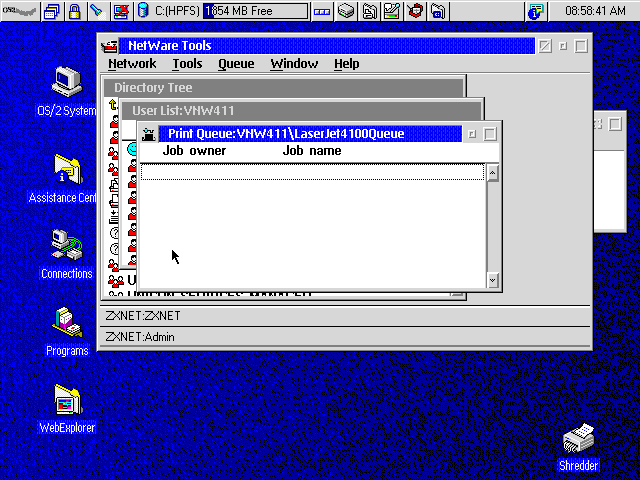Activate the Directory Tree window title bar
Image resolution: width=640 pixels, height=480 pixels.
click(284, 87)
